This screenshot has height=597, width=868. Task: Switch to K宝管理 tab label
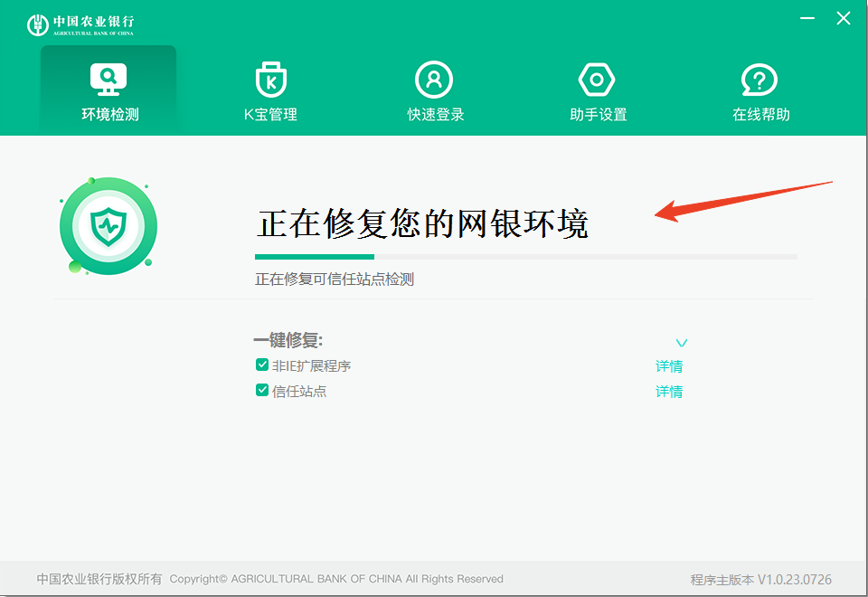tap(270, 115)
